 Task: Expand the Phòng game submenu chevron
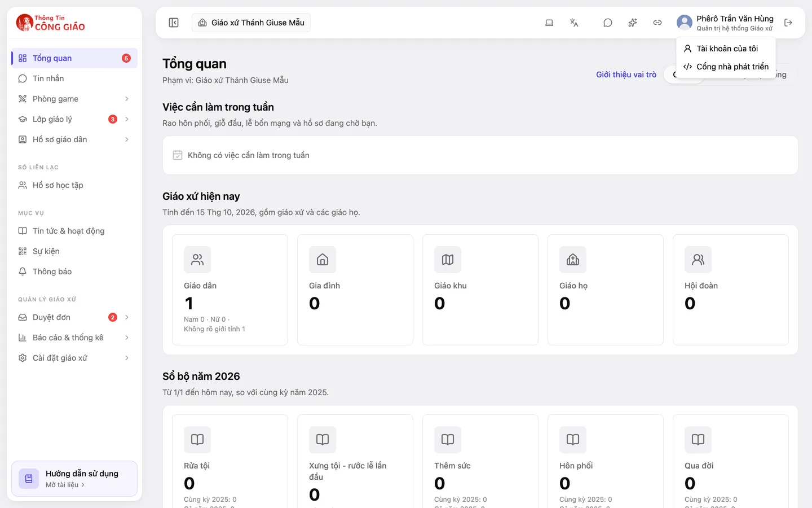point(127,99)
